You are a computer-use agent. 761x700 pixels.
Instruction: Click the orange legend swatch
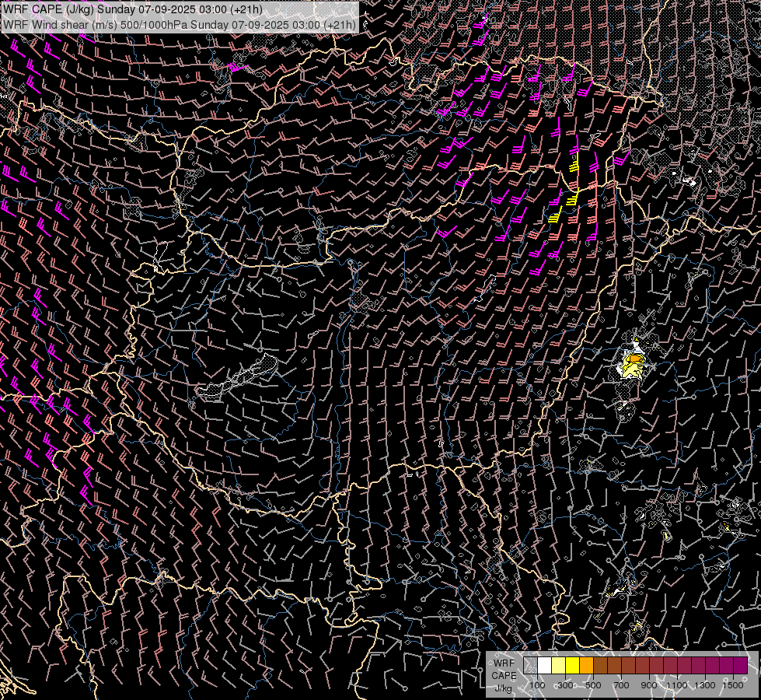586,666
